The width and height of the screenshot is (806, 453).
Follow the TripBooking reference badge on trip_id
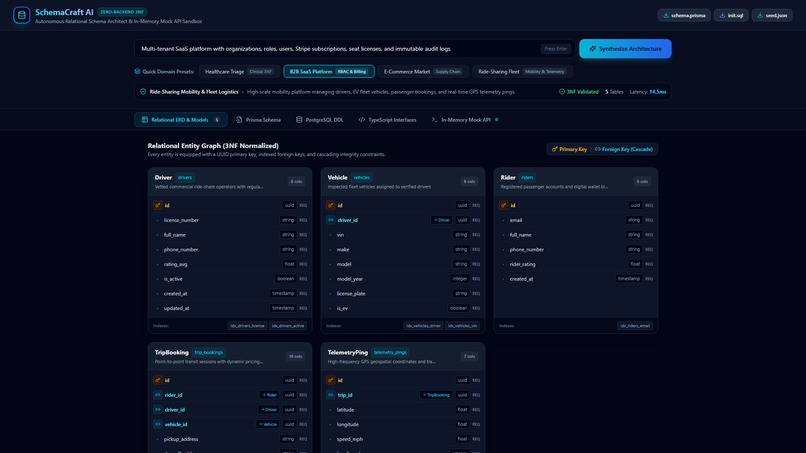click(x=436, y=395)
